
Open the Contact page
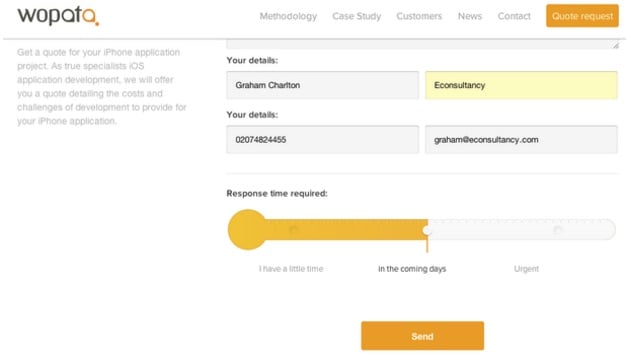pos(514,16)
